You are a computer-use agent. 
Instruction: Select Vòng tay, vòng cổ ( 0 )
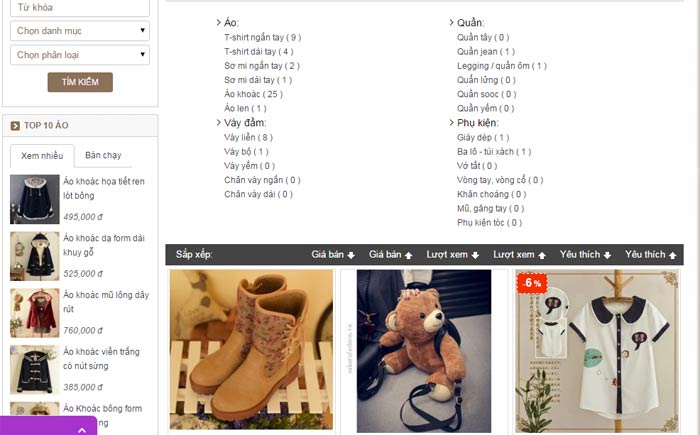[x=500, y=180]
